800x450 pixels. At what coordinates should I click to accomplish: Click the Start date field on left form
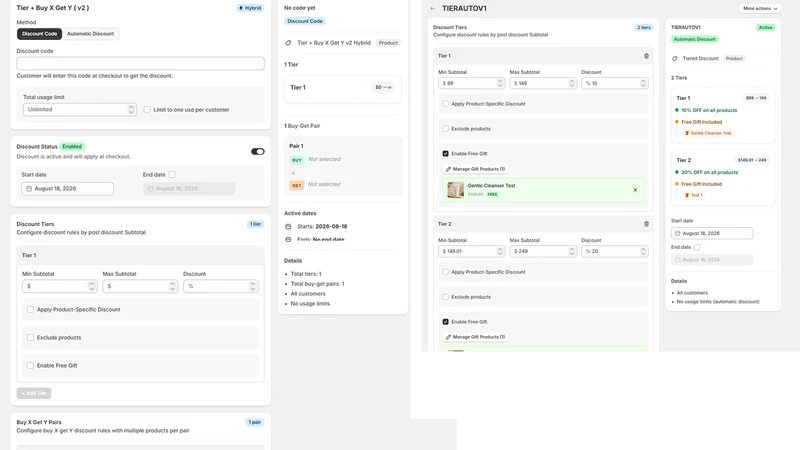coord(67,189)
